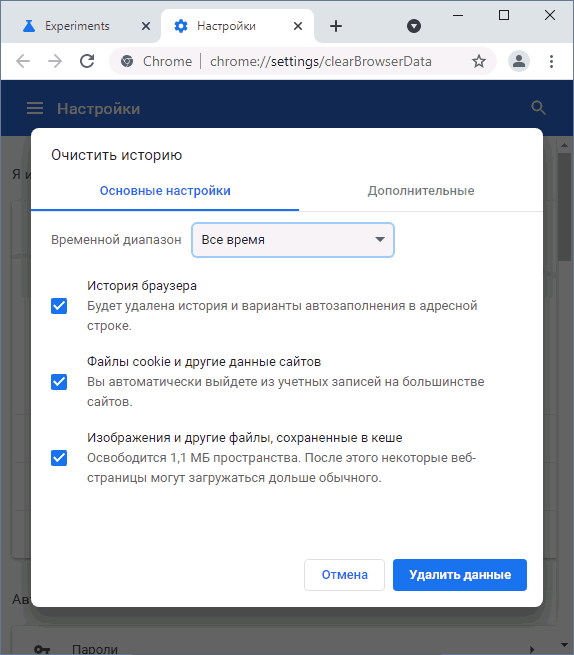Click the scrollbar down arrow
This screenshot has width=574, height=655.
pos(564,645)
